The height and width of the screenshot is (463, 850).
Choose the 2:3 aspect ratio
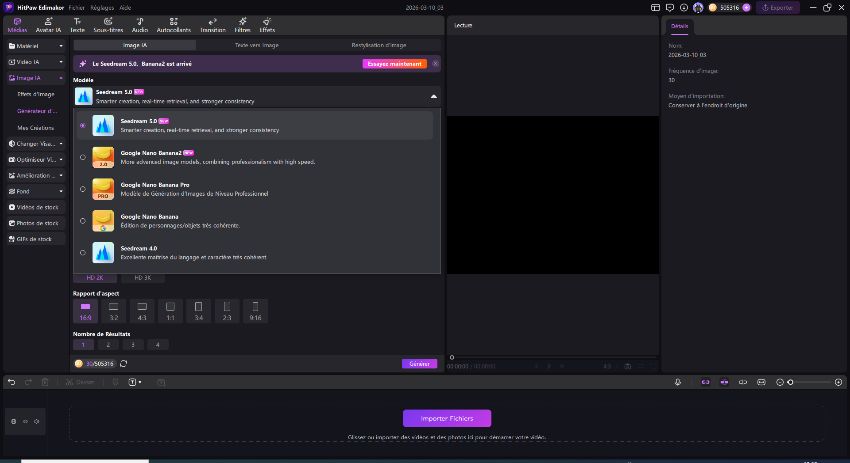pyautogui.click(x=227, y=311)
